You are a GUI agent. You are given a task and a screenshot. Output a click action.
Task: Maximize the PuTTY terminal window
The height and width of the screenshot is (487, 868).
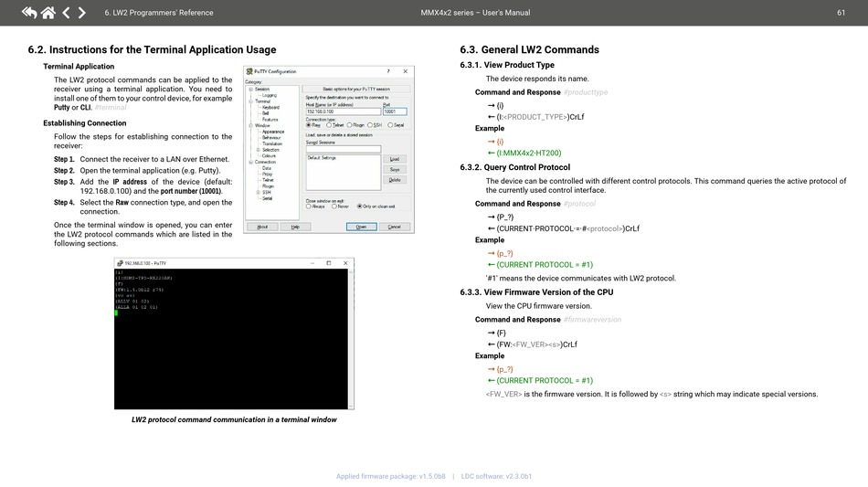point(328,263)
